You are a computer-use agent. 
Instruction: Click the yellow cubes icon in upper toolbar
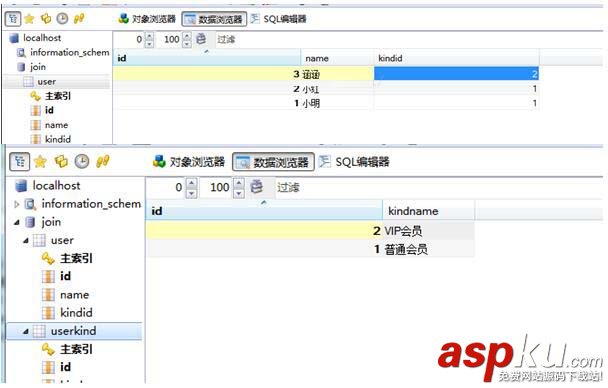pyautogui.click(x=46, y=18)
